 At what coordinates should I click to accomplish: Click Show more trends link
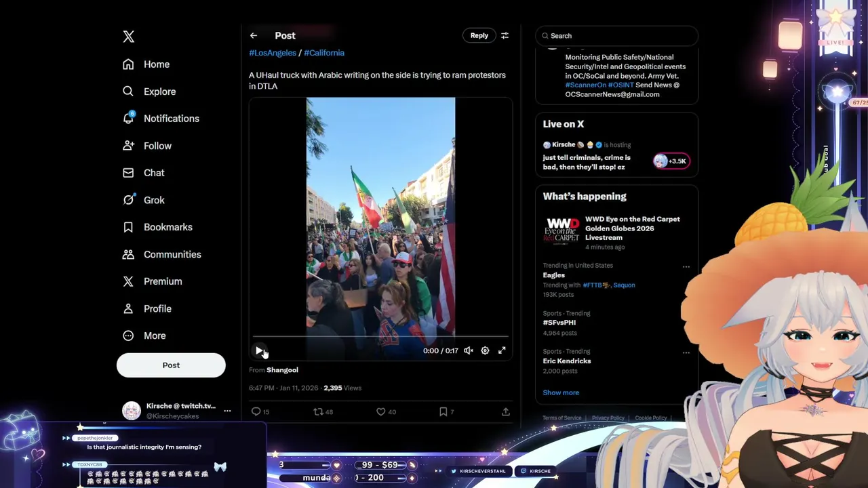tap(561, 392)
